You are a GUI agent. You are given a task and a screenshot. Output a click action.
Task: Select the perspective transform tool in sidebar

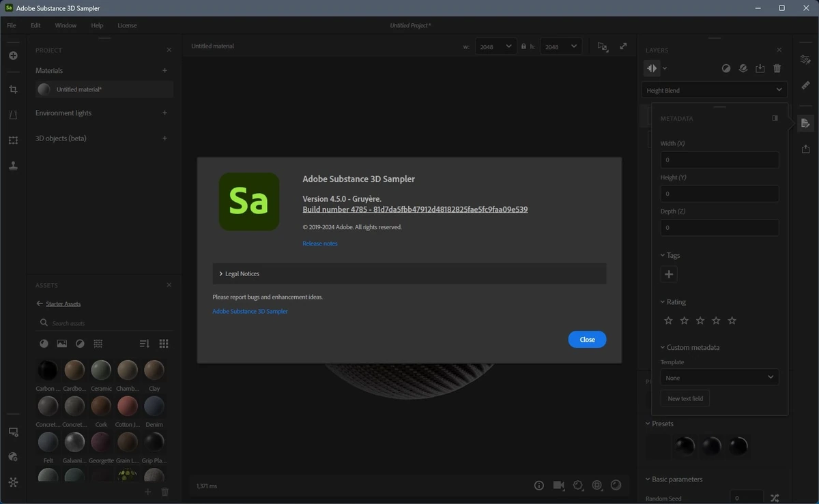(x=13, y=115)
